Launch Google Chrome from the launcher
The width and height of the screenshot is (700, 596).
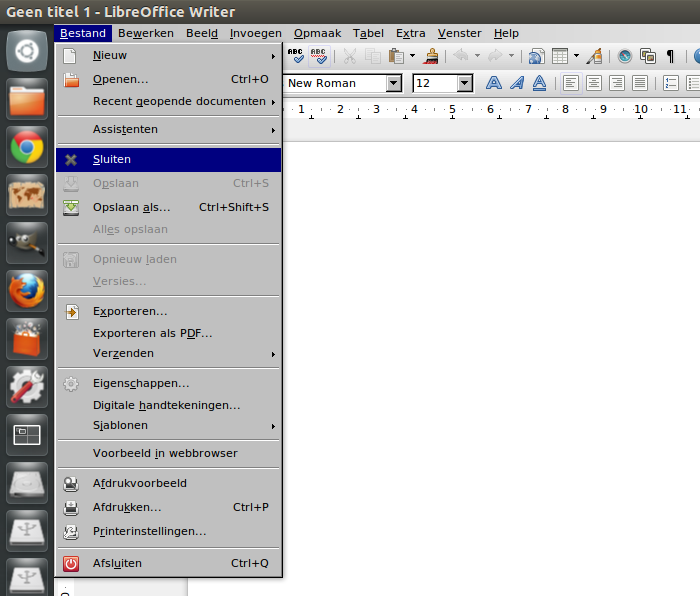[x=27, y=147]
